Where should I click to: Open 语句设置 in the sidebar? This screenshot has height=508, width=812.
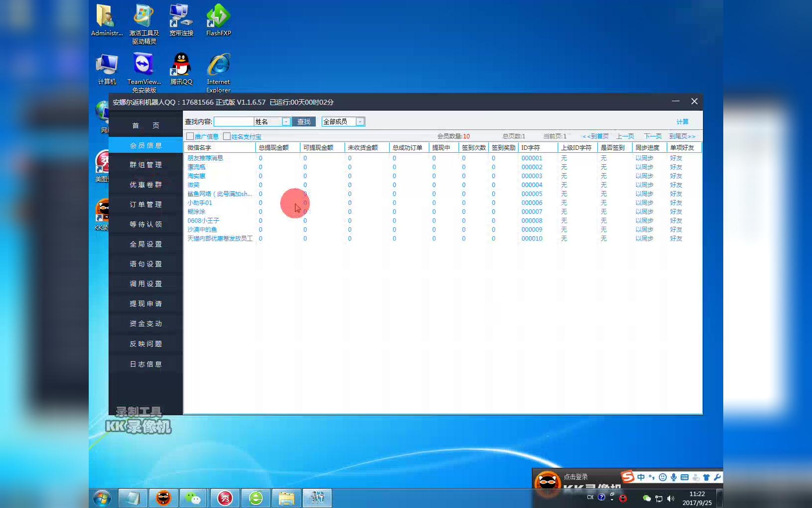pos(146,264)
